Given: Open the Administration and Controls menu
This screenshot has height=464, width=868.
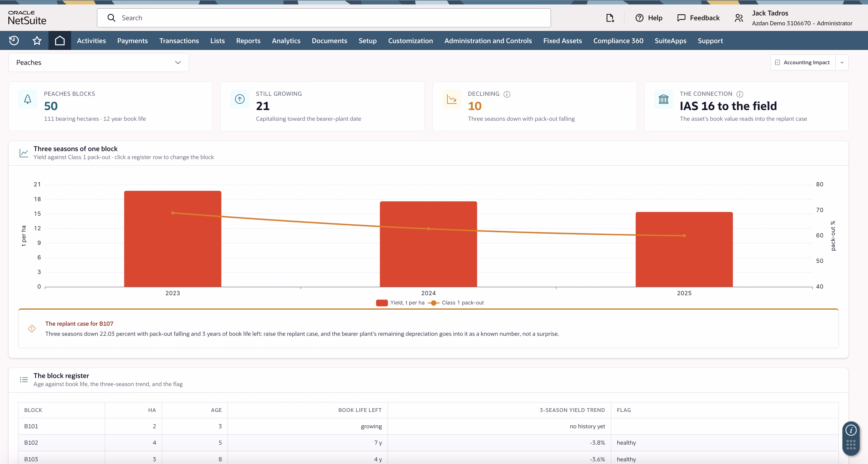Looking at the screenshot, I should [x=488, y=40].
